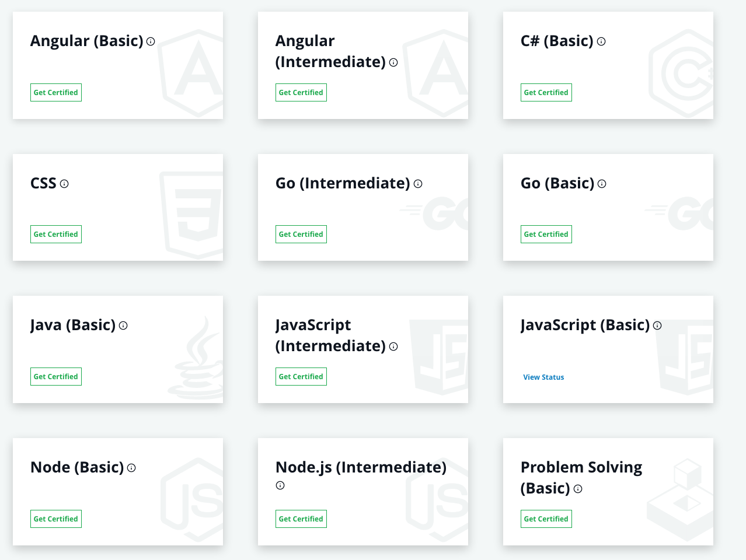Screen dimensions: 746x560
Task: Start C# (Basic) certification via Get Certified
Action: (546, 93)
